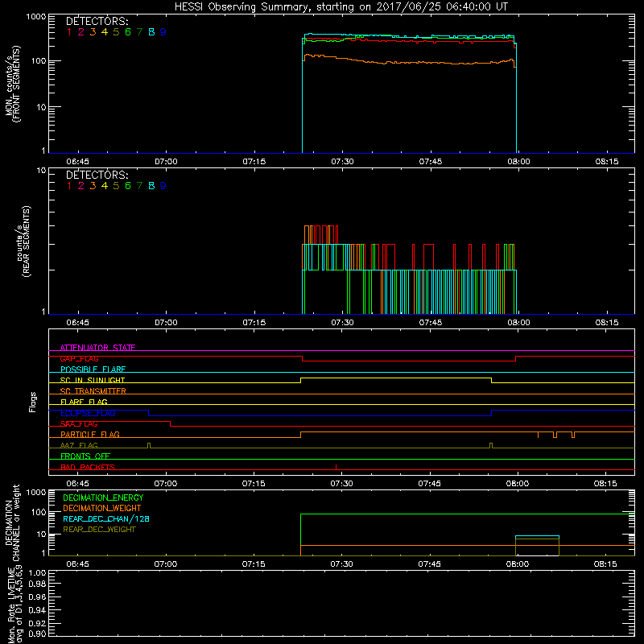644x644 pixels.
Task: Click the "(FRONT SEGMENTS)" y-axis title
Action: (x=16, y=84)
